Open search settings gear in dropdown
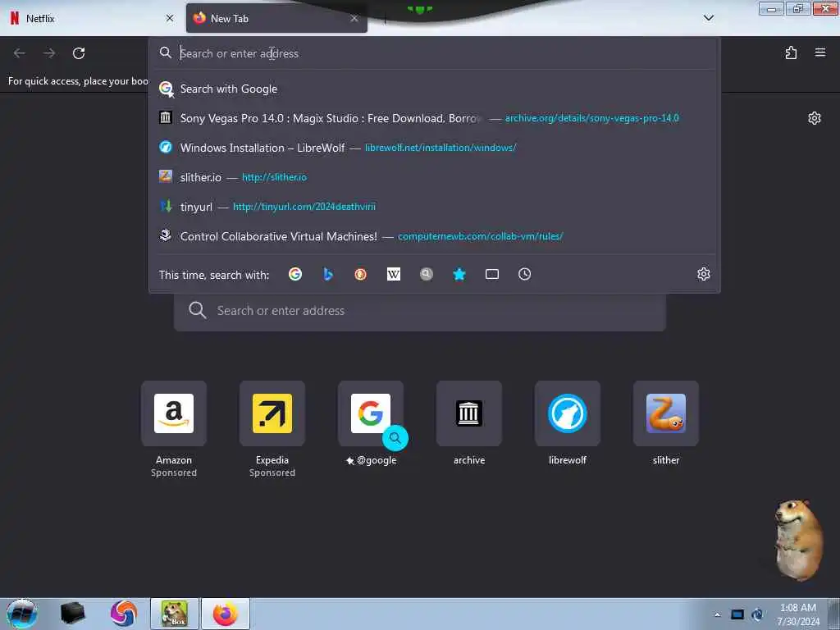 [703, 274]
